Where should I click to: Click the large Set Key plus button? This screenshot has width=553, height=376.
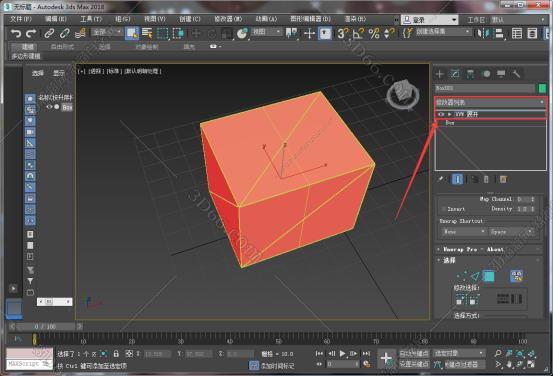386,359
